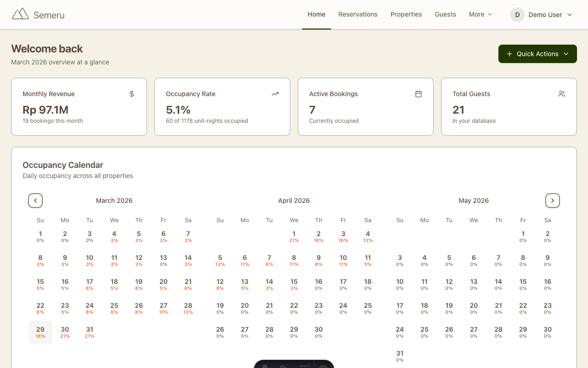The height and width of the screenshot is (368, 588).
Task: Click April 12 in the calendar
Action: click(x=220, y=284)
